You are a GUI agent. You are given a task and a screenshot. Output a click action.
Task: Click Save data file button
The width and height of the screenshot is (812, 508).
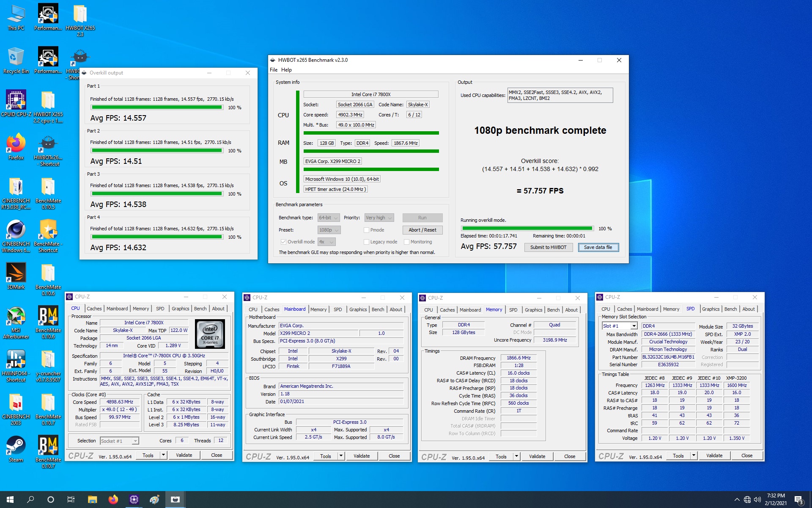click(598, 247)
